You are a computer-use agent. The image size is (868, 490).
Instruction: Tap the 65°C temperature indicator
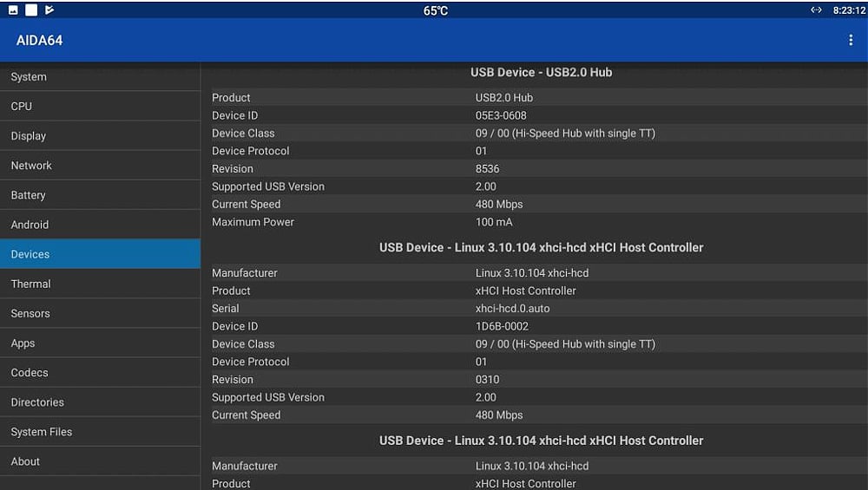point(436,10)
